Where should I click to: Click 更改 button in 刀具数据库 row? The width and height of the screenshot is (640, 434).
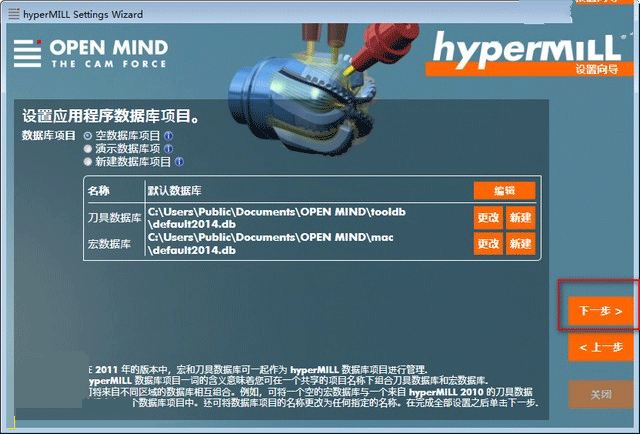click(488, 217)
